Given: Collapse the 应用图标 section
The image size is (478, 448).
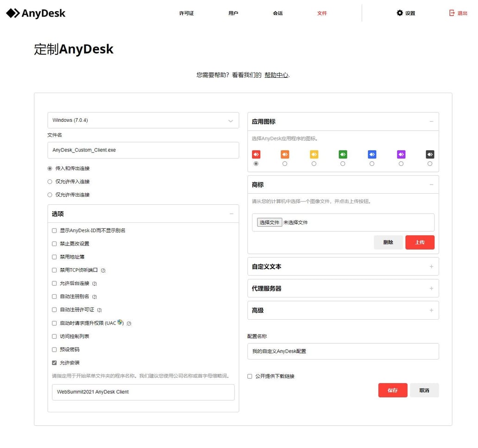Looking at the screenshot, I should pyautogui.click(x=431, y=122).
